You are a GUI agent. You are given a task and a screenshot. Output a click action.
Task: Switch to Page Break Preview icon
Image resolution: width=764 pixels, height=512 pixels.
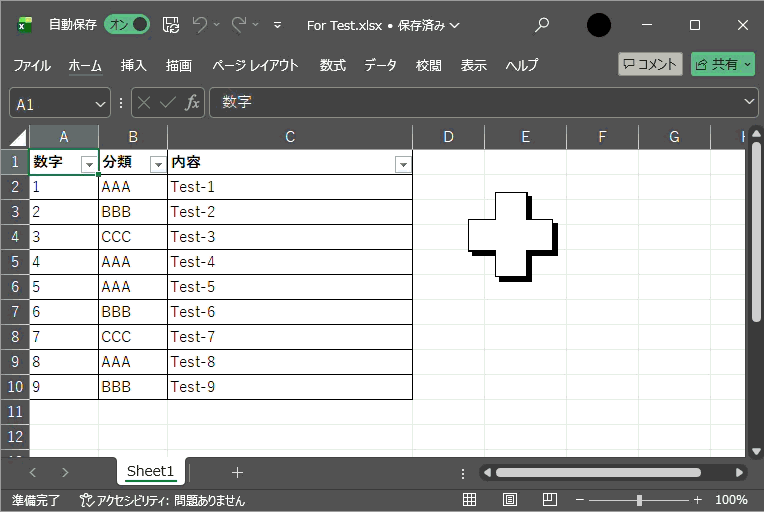550,499
